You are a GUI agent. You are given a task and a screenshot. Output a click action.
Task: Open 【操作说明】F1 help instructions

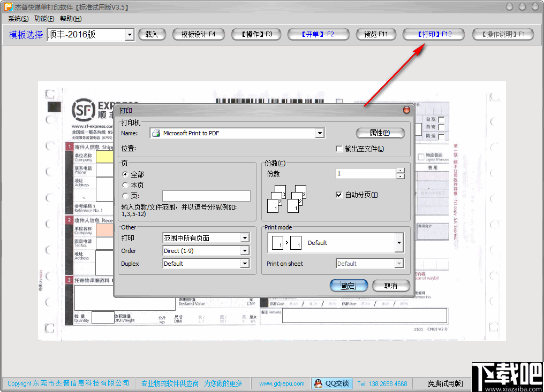tap(503, 34)
